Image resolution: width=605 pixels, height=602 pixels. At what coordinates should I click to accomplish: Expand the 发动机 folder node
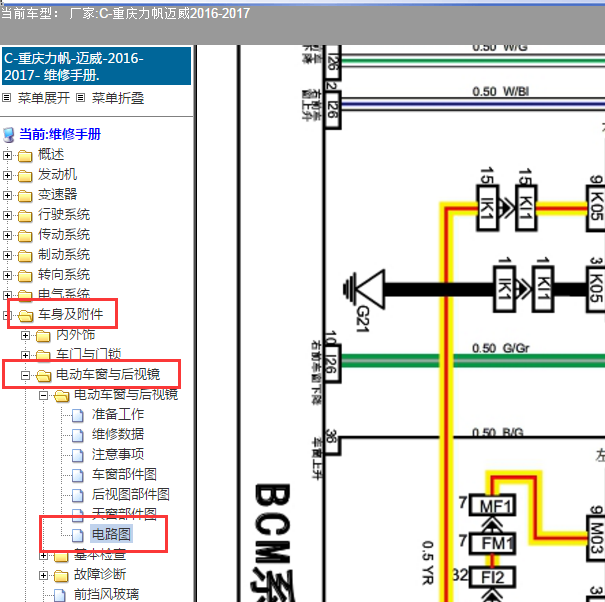(x=7, y=176)
